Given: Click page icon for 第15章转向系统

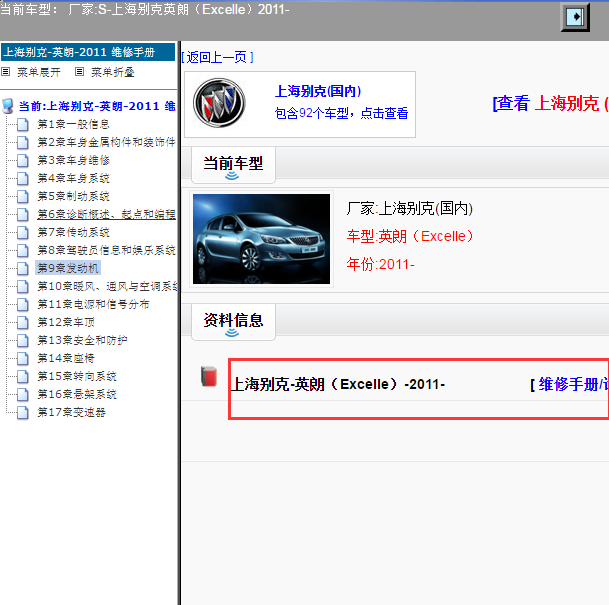Looking at the screenshot, I should pos(23,376).
